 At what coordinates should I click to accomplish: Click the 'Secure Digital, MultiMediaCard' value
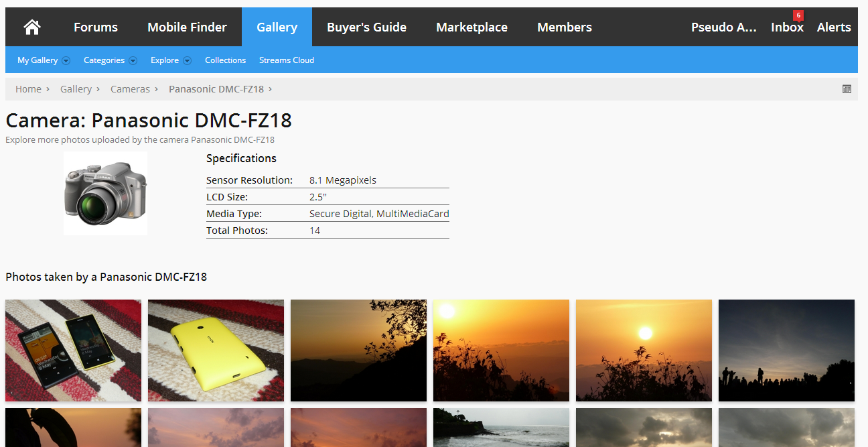pyautogui.click(x=379, y=214)
